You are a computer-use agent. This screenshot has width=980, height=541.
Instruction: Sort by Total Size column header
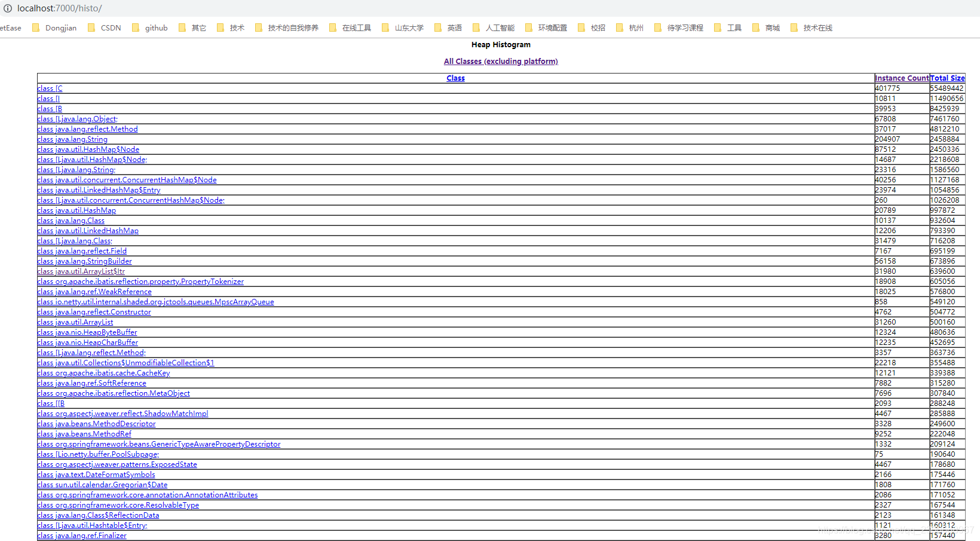coord(947,78)
